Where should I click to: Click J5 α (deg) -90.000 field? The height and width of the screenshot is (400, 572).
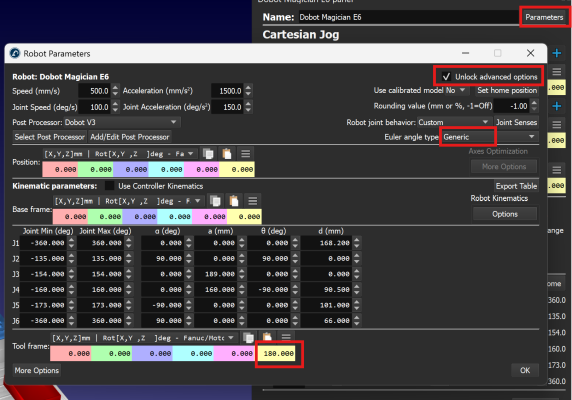pyautogui.click(x=163, y=305)
